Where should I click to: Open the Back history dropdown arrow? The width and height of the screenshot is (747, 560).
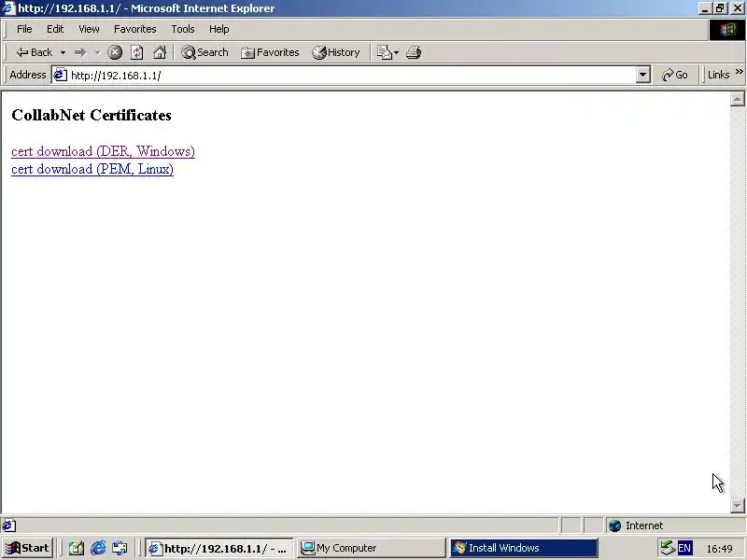click(x=63, y=52)
